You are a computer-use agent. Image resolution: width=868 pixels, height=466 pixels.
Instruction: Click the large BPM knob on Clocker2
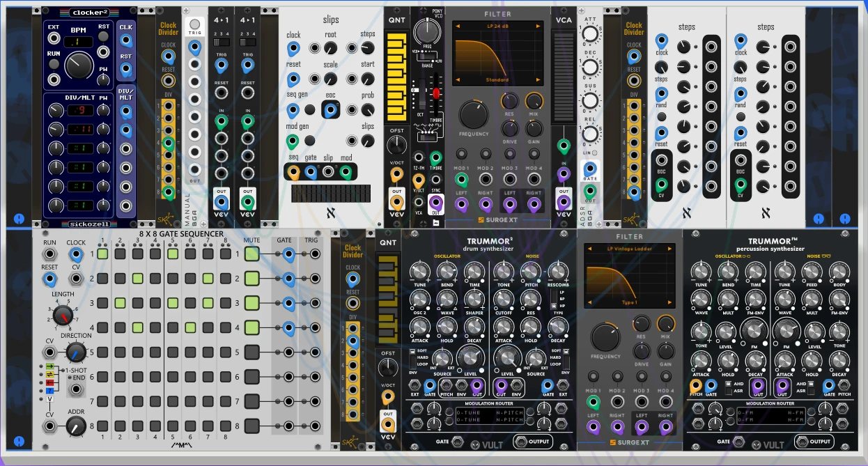pos(79,66)
